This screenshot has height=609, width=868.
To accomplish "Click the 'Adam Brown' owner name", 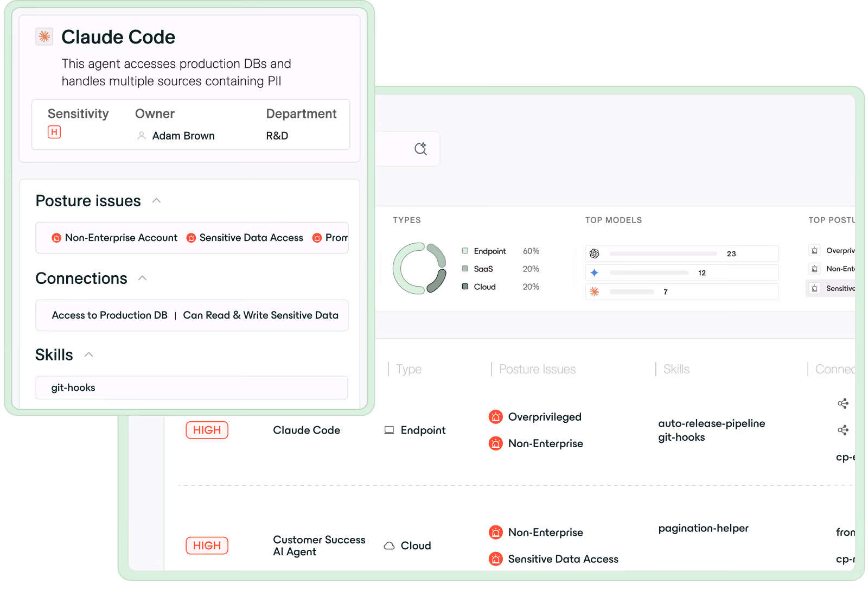I will (x=183, y=136).
